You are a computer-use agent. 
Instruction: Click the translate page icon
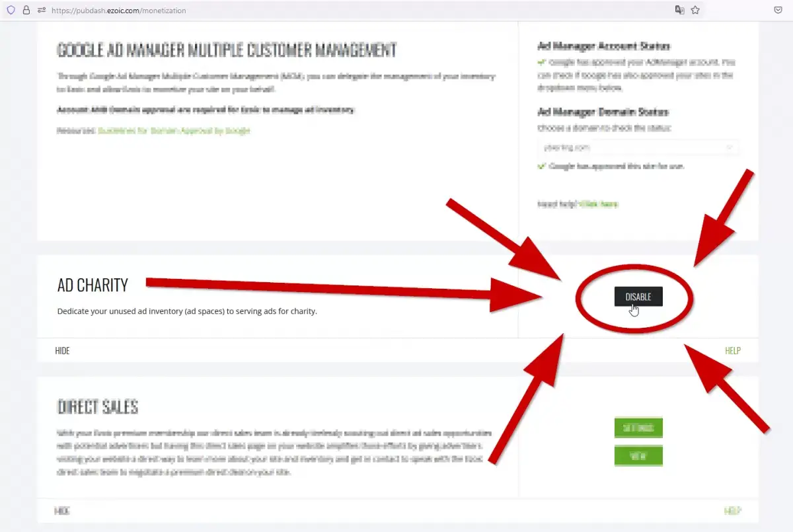pyautogui.click(x=679, y=10)
